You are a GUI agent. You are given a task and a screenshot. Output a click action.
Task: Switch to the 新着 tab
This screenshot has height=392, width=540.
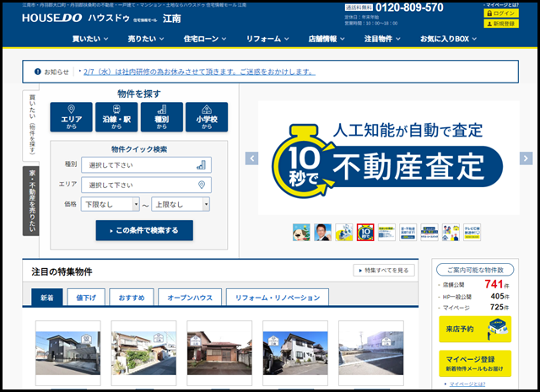point(47,298)
